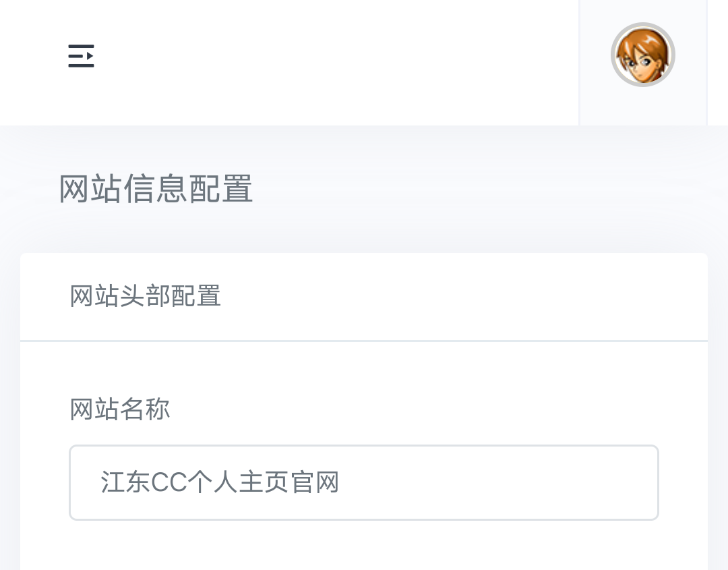Click the three-line menu icon with arrow
The width and height of the screenshot is (728, 570).
click(x=81, y=56)
